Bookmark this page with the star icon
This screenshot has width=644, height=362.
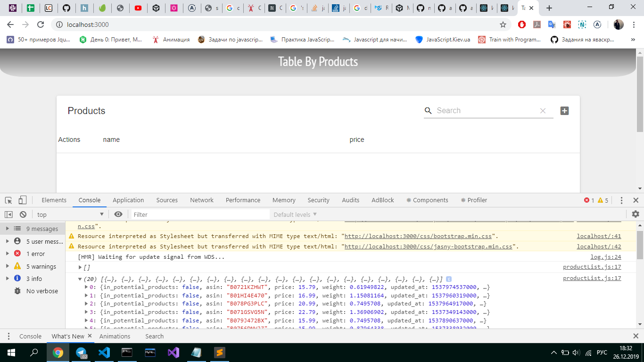(503, 25)
